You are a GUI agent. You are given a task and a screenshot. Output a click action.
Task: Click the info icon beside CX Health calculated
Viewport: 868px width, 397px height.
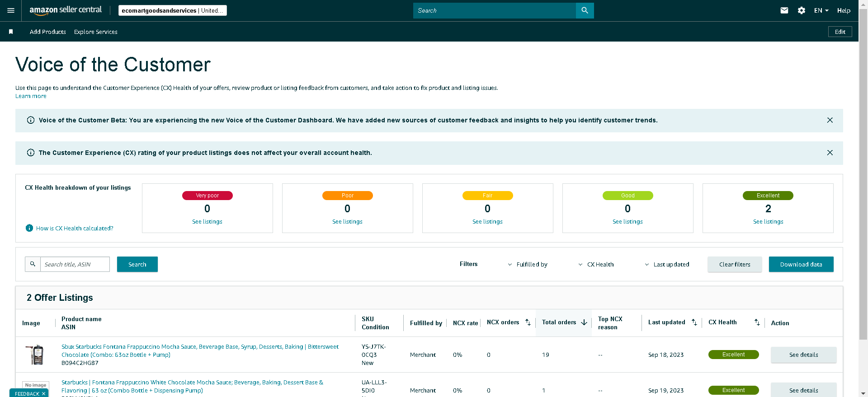click(x=29, y=228)
